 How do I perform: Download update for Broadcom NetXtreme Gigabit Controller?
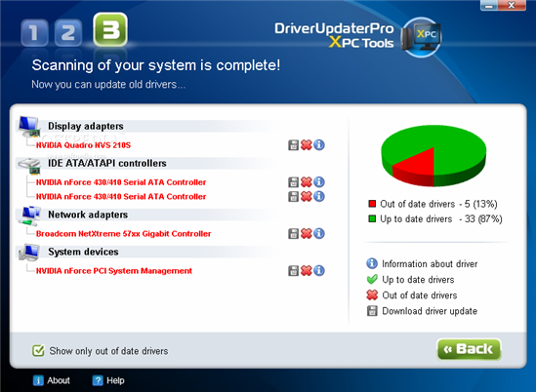pyautogui.click(x=293, y=234)
